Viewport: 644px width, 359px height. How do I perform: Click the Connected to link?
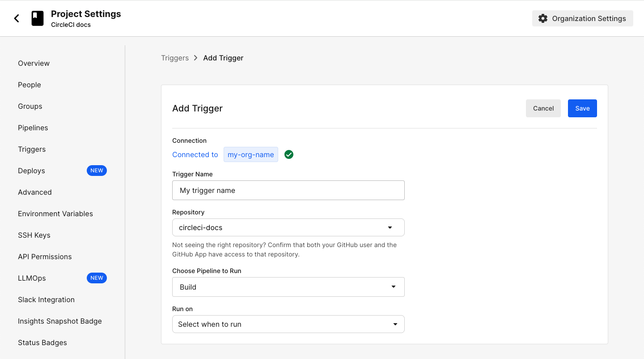coord(195,154)
